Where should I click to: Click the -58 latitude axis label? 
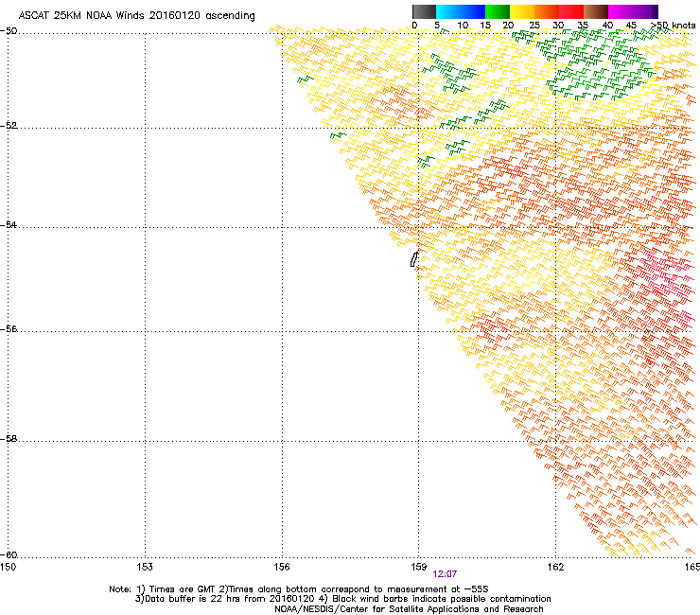(9, 439)
